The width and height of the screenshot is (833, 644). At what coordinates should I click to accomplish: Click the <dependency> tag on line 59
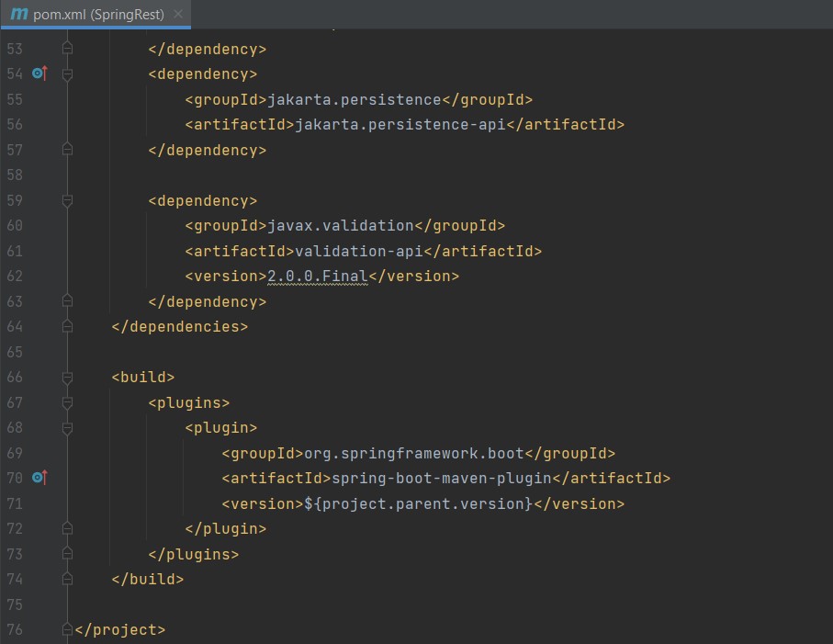[203, 201]
